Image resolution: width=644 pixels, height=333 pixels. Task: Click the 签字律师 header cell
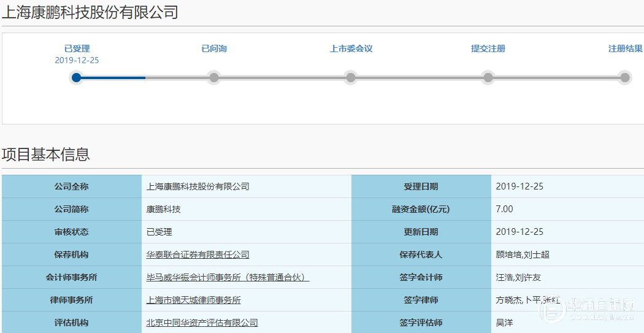(x=421, y=300)
